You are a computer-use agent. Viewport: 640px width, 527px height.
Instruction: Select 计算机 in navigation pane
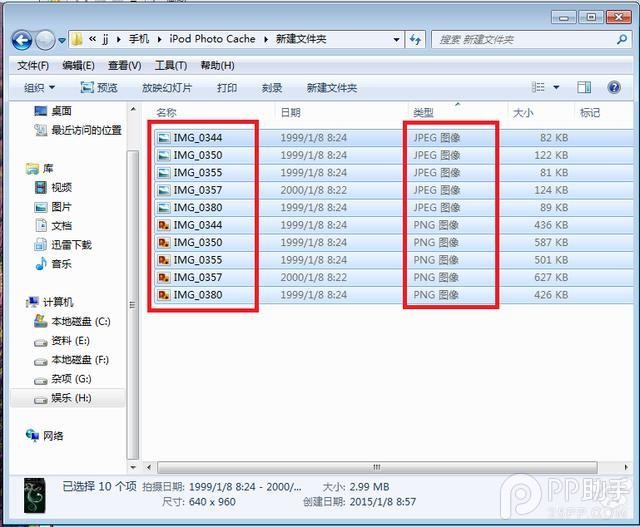(x=49, y=302)
